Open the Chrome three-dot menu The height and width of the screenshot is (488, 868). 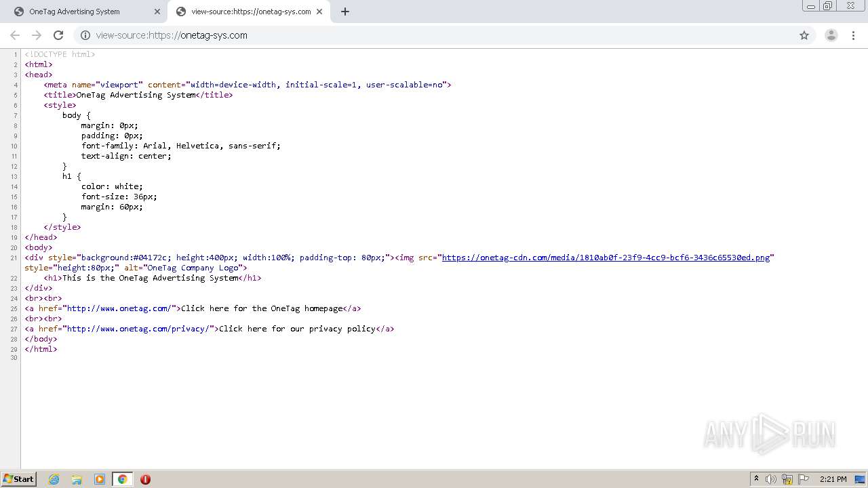(x=854, y=35)
